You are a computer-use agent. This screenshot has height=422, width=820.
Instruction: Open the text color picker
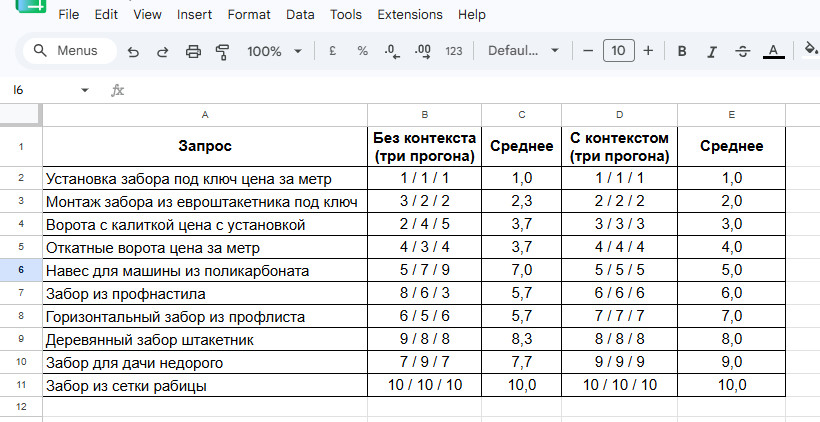773,51
